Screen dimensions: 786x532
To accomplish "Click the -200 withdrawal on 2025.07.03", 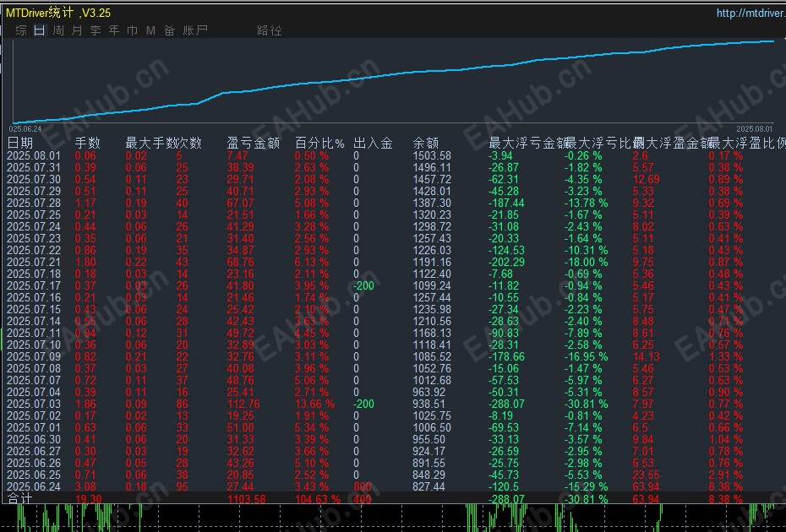I will click(x=364, y=404).
